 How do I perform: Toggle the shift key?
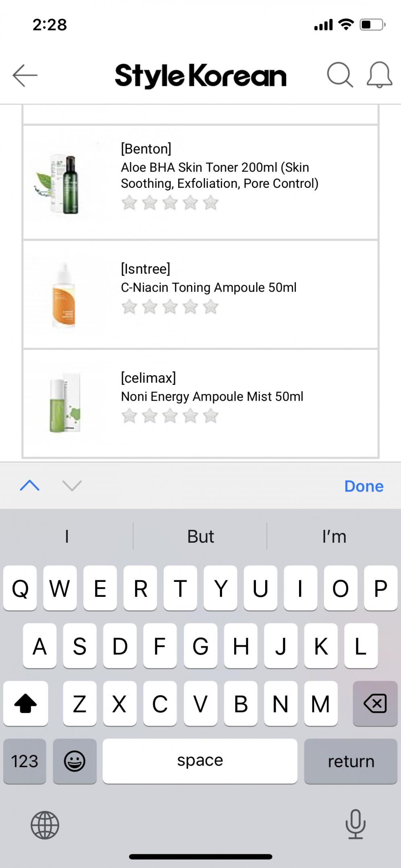coord(25,704)
